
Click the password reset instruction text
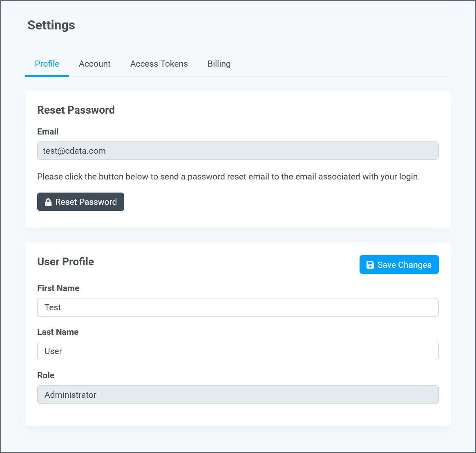click(228, 177)
